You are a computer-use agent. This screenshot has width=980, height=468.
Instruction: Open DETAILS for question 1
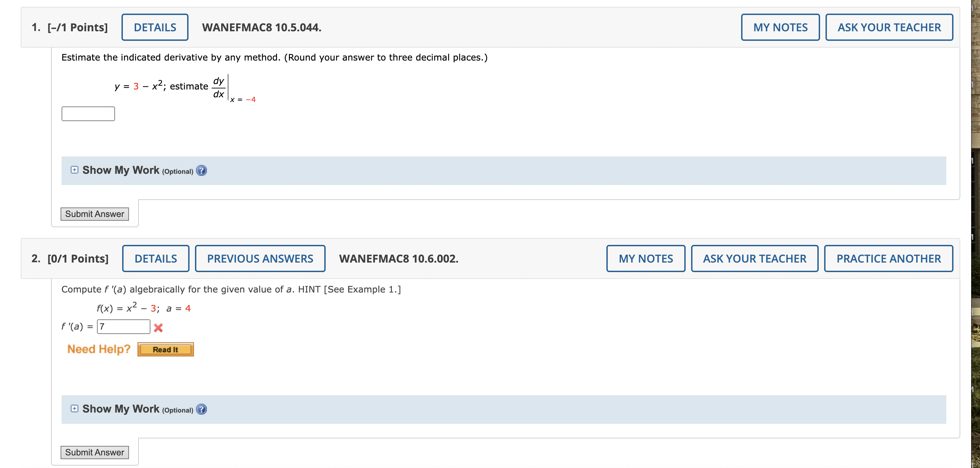tap(155, 27)
